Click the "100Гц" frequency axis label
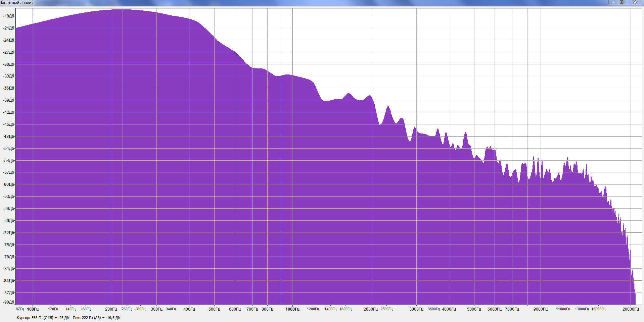Screen dimensions: 644x322 pyautogui.click(x=33, y=309)
